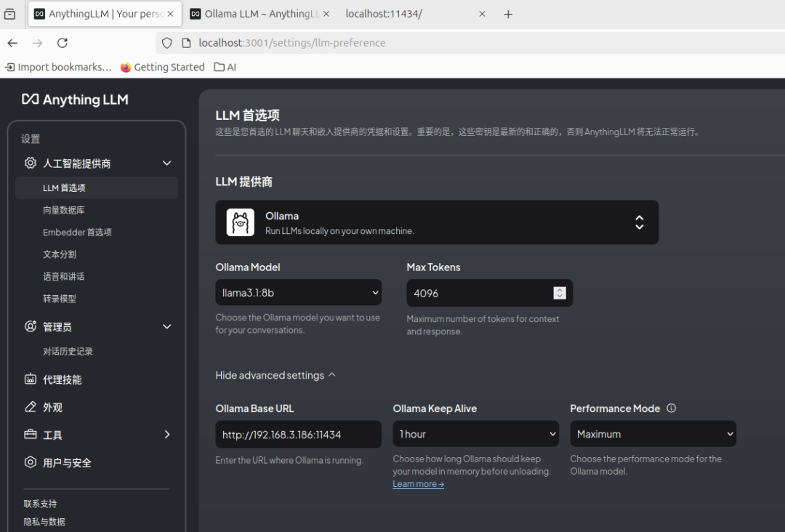Viewport: 785px width, 532px height.
Task: Adjust Max Tokens using stepper arrows
Action: [x=559, y=293]
